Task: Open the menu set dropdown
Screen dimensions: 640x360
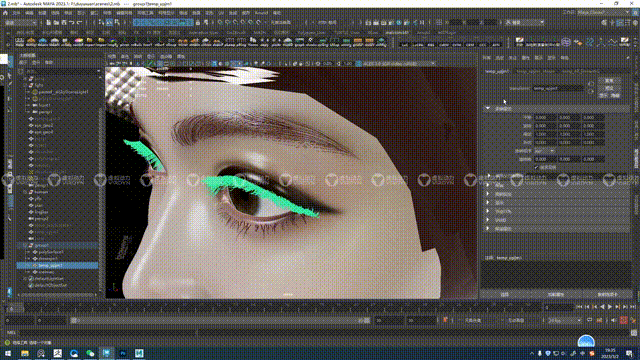Action: pyautogui.click(x=20, y=22)
